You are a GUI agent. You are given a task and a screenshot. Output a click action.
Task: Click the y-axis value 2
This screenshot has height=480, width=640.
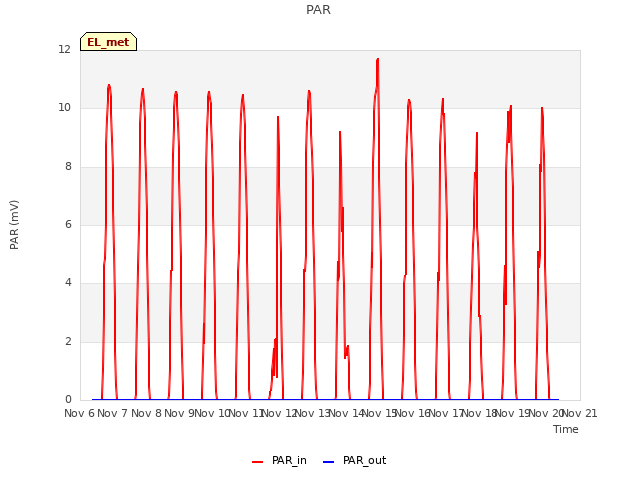pyautogui.click(x=68, y=341)
